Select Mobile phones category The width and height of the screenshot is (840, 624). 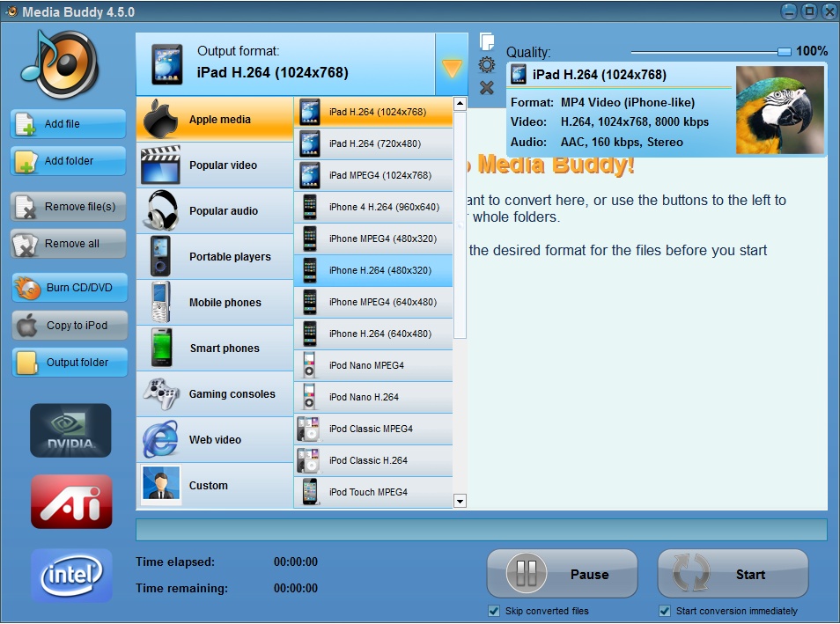coord(214,302)
